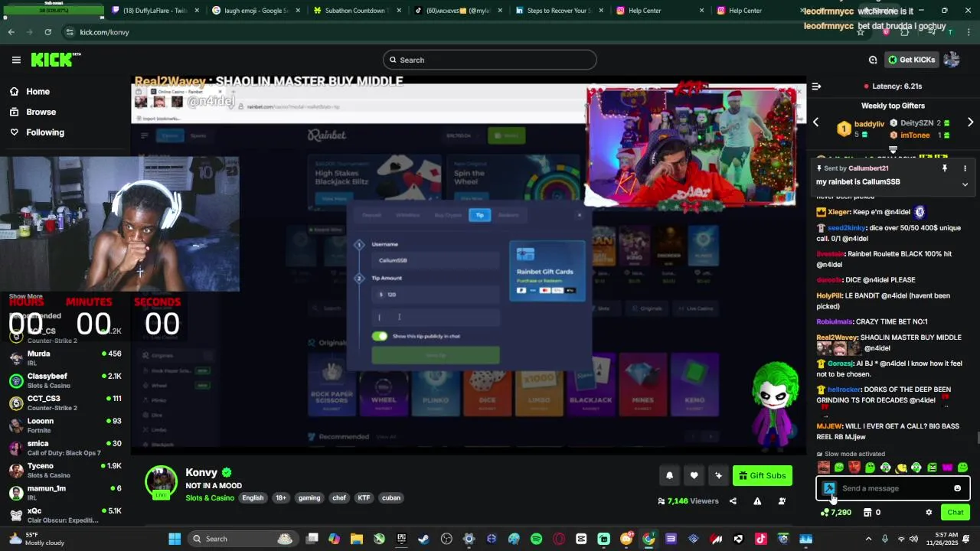980x551 pixels.
Task: Click the messages icon next to Get KICKs
Action: click(x=873, y=60)
